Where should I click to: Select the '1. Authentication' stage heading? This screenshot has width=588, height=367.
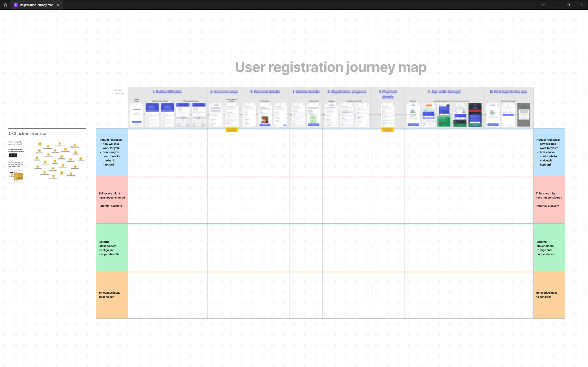tap(167, 92)
